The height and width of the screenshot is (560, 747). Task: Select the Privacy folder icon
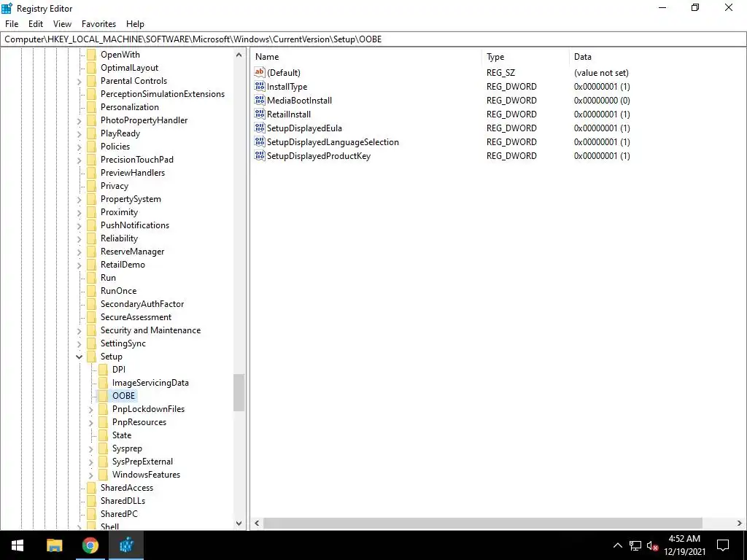coord(91,186)
